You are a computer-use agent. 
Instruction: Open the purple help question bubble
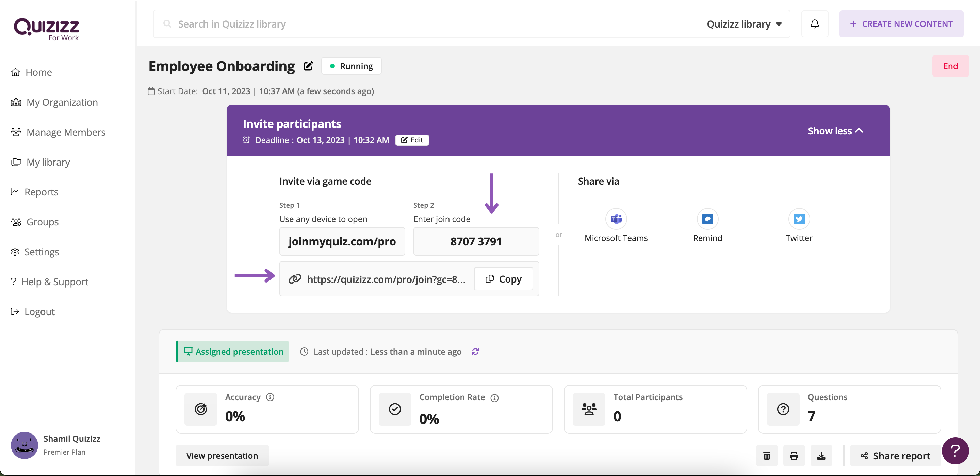pyautogui.click(x=955, y=451)
